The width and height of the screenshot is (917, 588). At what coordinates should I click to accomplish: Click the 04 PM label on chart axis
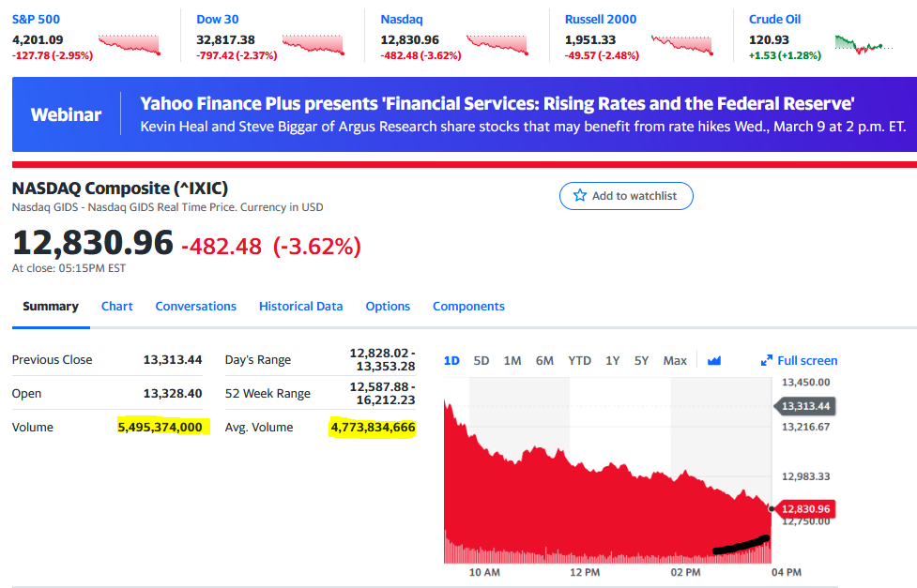tap(786, 572)
